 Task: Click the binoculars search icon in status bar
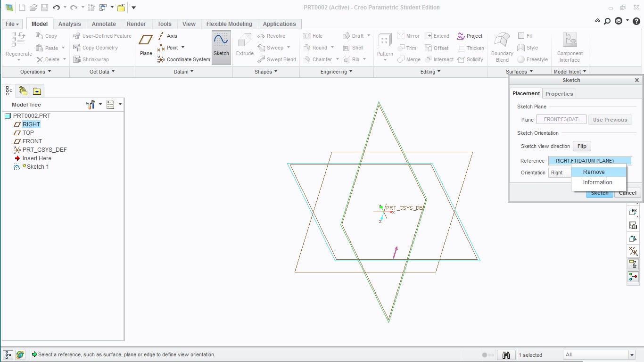click(x=506, y=355)
